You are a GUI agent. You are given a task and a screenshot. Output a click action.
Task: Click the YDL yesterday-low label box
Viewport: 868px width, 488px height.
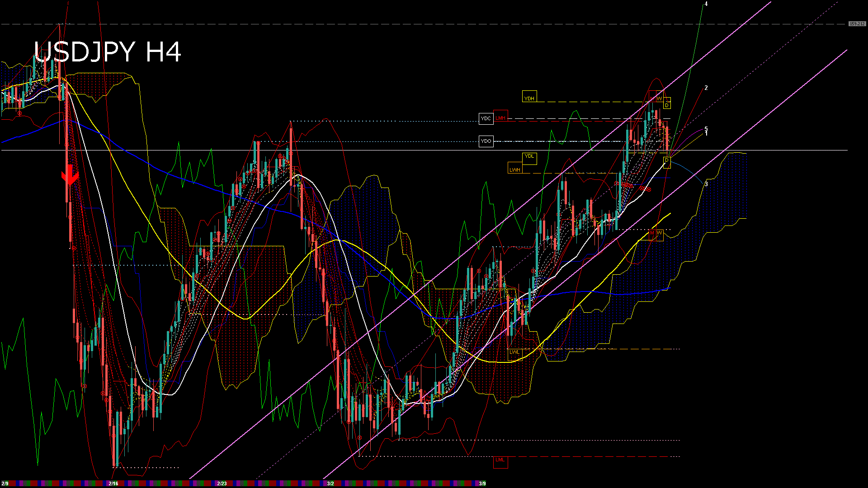[x=529, y=158]
